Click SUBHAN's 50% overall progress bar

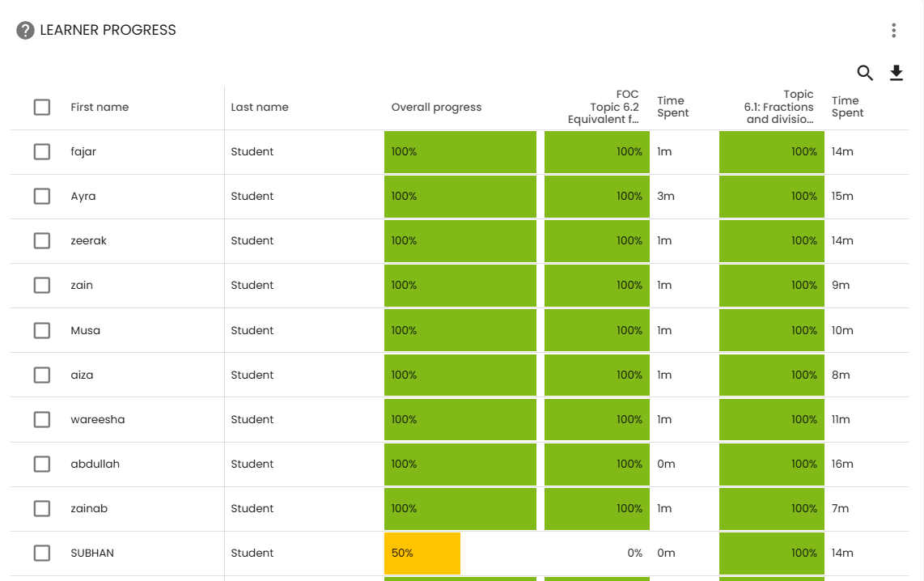[x=422, y=553]
